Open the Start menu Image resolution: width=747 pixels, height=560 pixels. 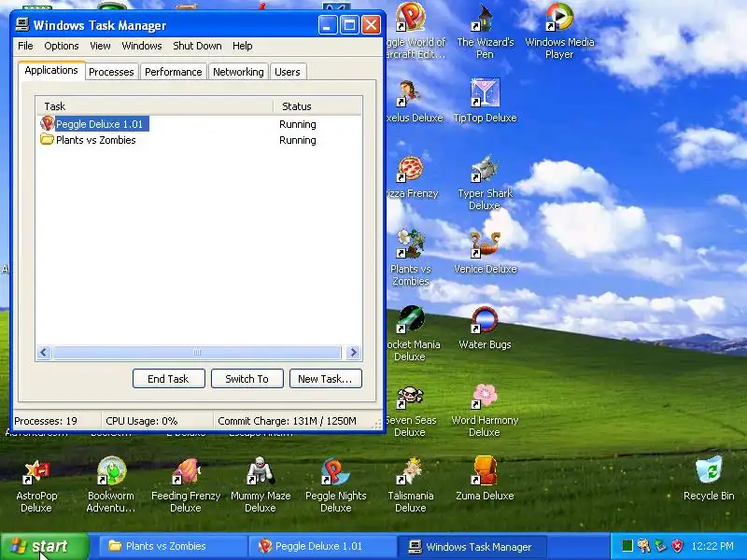(44, 546)
